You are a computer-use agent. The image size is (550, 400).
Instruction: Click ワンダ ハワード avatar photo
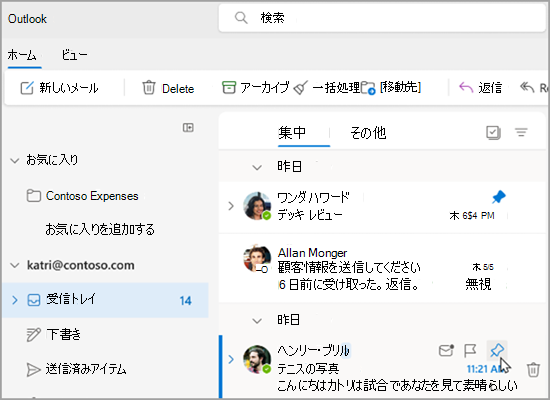(x=257, y=206)
